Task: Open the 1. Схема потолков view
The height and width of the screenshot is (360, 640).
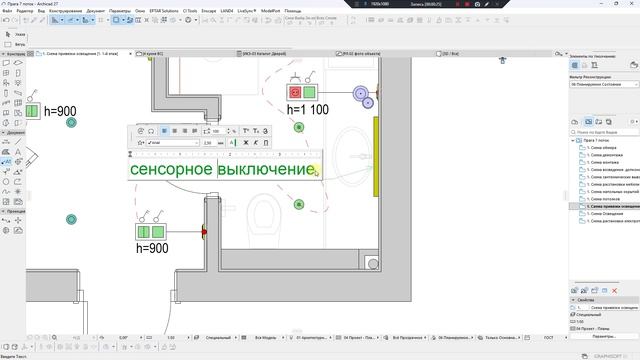Action: pyautogui.click(x=603, y=199)
